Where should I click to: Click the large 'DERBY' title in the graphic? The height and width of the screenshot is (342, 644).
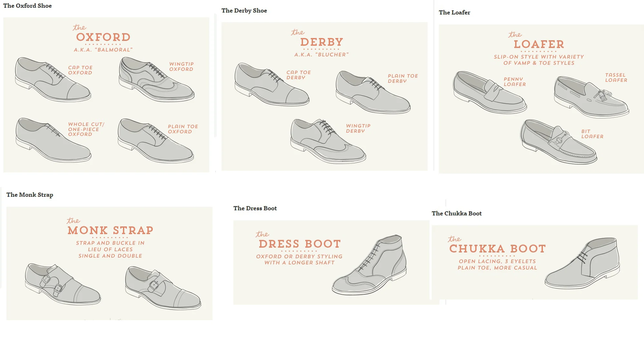tap(321, 42)
